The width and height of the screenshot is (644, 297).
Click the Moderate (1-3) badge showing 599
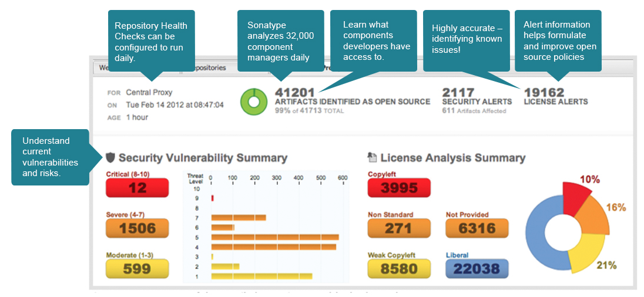click(137, 269)
